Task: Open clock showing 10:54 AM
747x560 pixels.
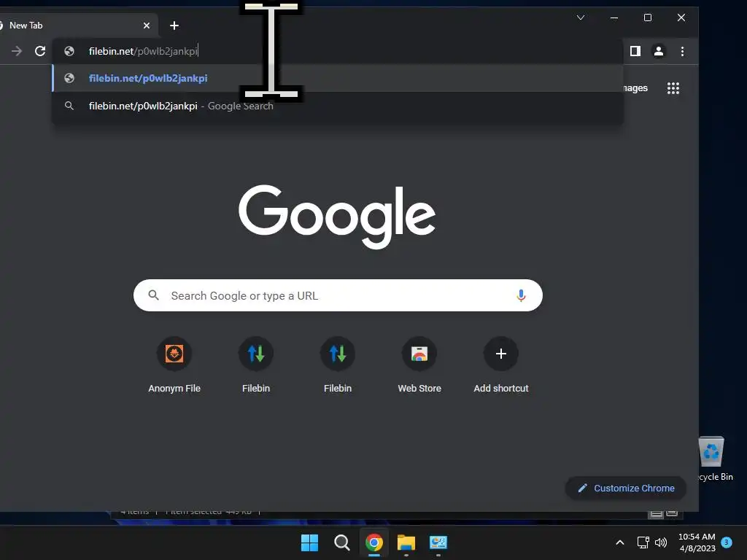Action: [x=697, y=542]
